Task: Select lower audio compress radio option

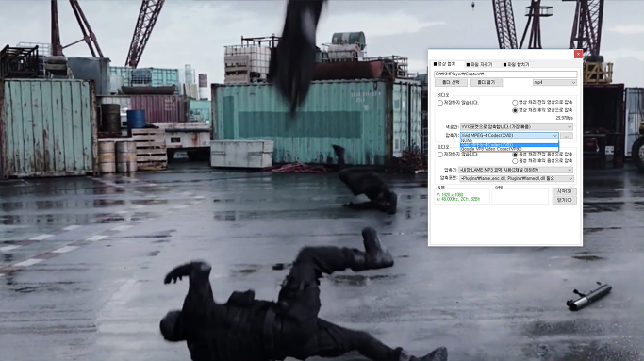Action: (515, 161)
